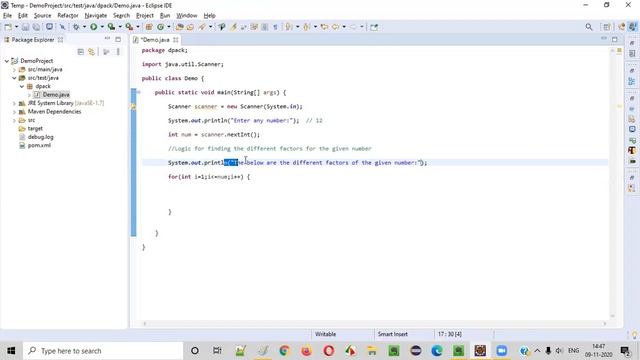The height and width of the screenshot is (360, 640).
Task: Click the editor horizontal scrollbar
Action: pos(374,324)
